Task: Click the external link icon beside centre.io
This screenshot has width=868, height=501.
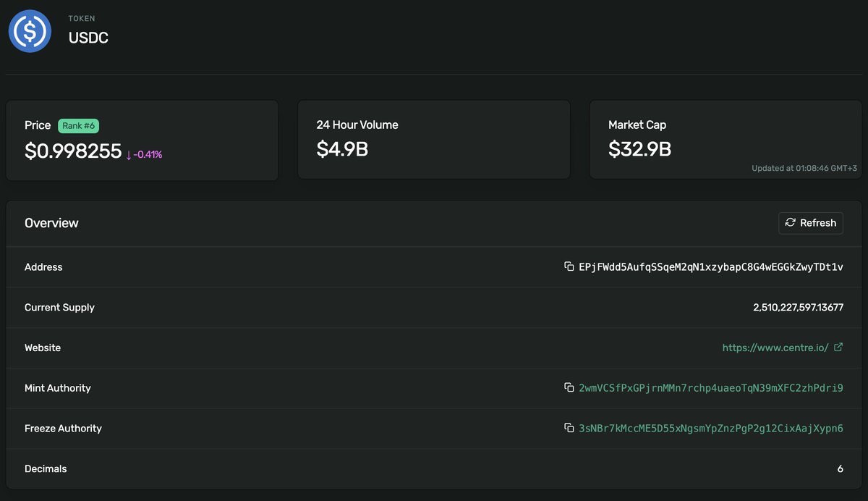Action: (x=838, y=348)
